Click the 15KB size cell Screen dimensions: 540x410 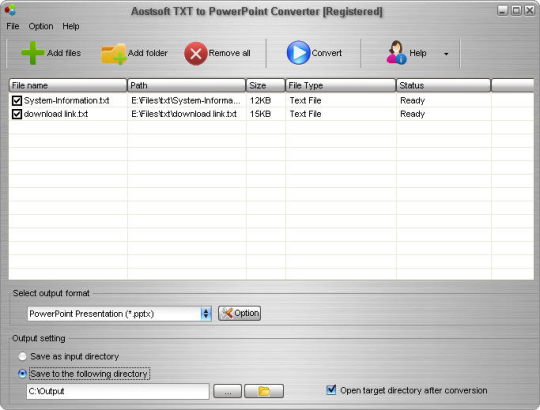[260, 114]
